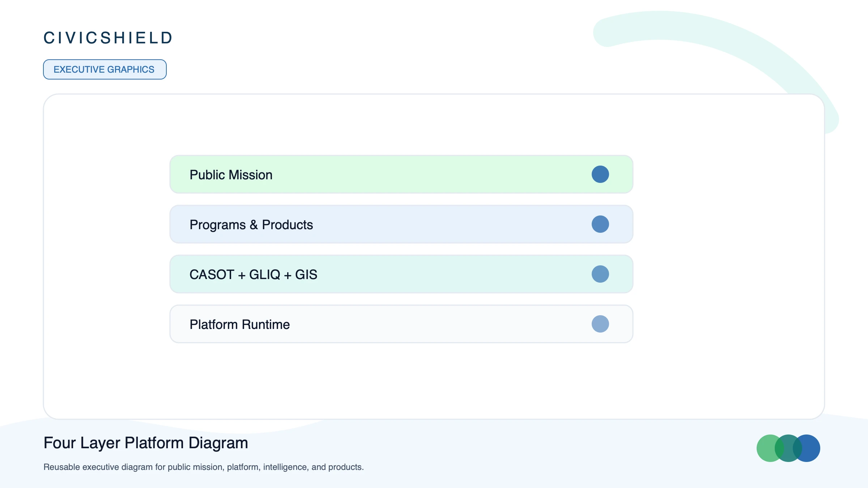Click the Programs & Products dot
This screenshot has height=488, width=868.
(x=600, y=224)
